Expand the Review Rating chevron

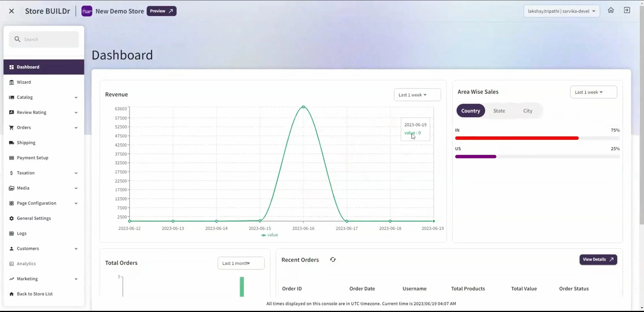76,113
